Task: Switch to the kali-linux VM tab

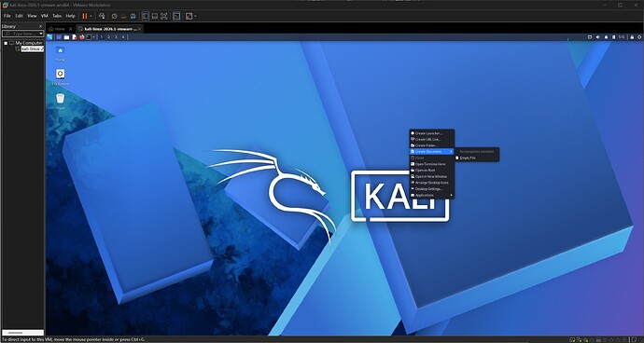Action: tap(109, 29)
